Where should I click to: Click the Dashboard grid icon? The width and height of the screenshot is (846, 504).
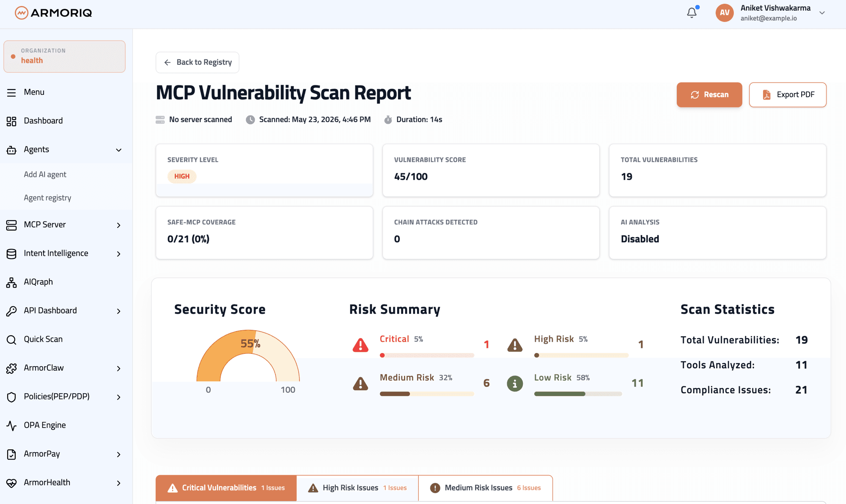click(x=11, y=121)
